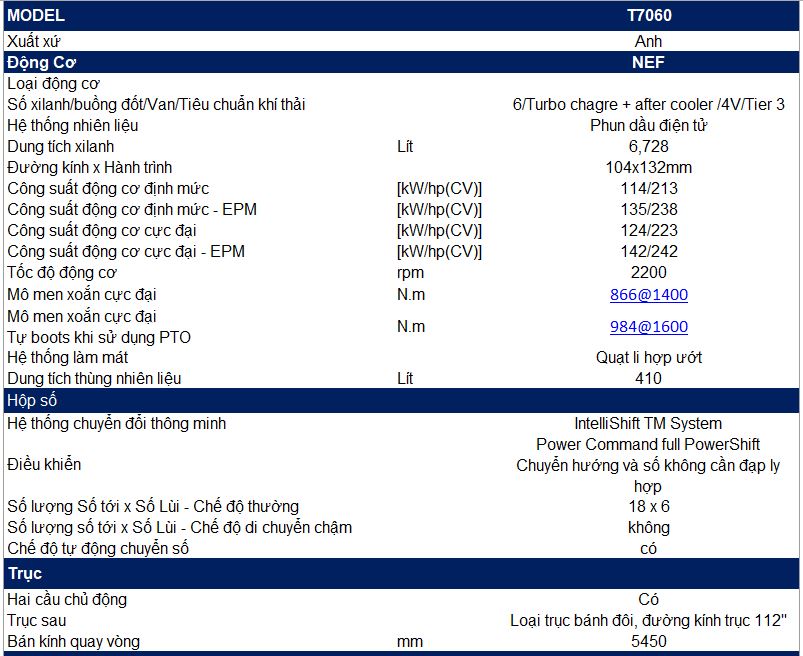The image size is (803, 656).
Task: Select the Trục section header
Action: click(25, 574)
